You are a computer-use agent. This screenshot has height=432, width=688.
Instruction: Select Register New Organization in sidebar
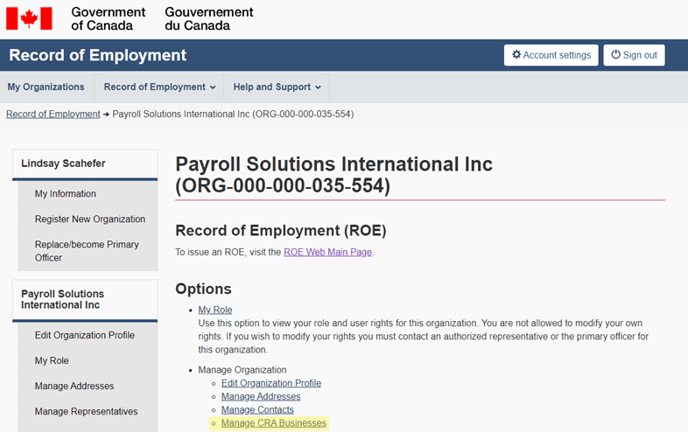(89, 219)
